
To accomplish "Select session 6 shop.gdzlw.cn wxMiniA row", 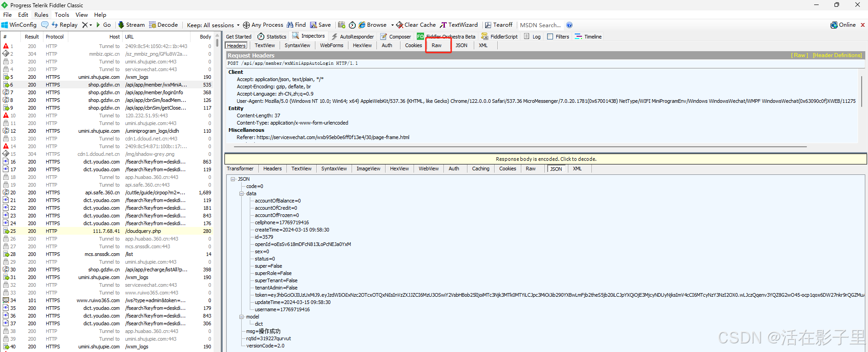I will pos(107,85).
